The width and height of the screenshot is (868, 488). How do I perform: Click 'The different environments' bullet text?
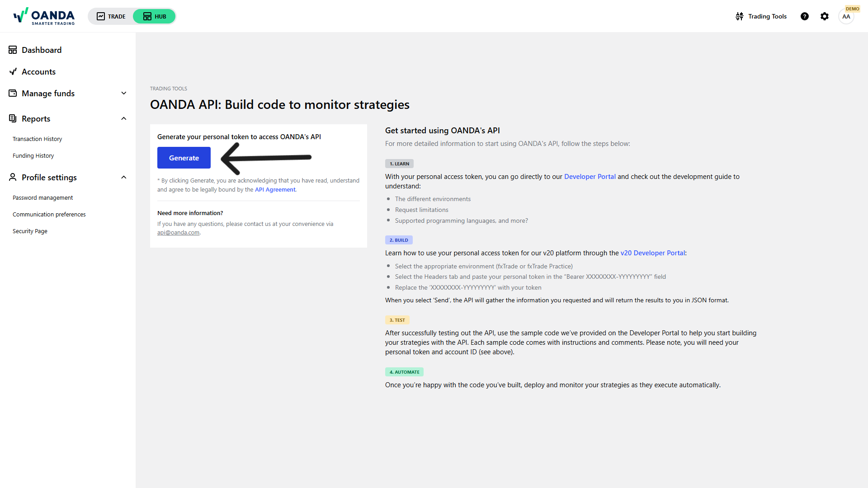(433, 199)
